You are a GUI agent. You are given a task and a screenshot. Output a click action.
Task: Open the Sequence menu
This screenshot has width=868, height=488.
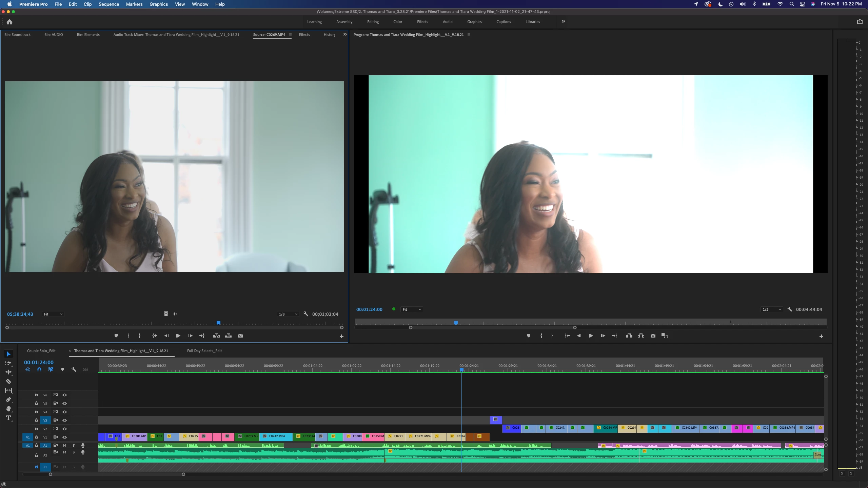[108, 4]
